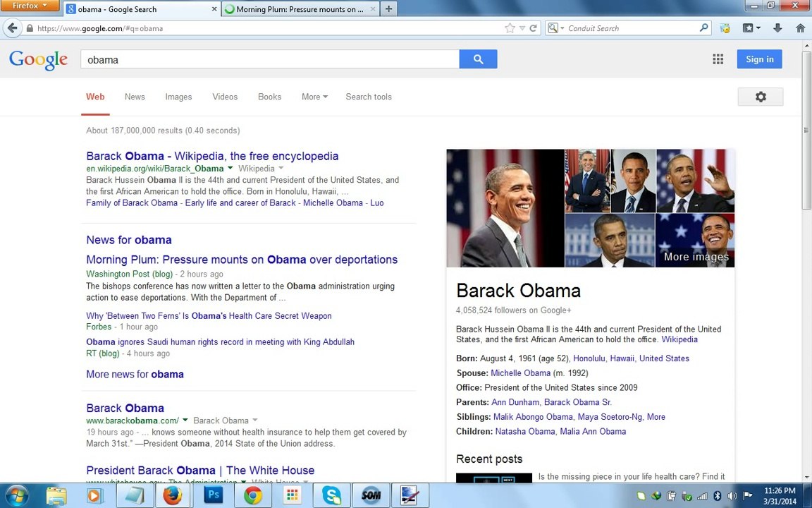This screenshot has width=812, height=508.
Task: Open the Google apps grid icon
Action: [x=718, y=59]
